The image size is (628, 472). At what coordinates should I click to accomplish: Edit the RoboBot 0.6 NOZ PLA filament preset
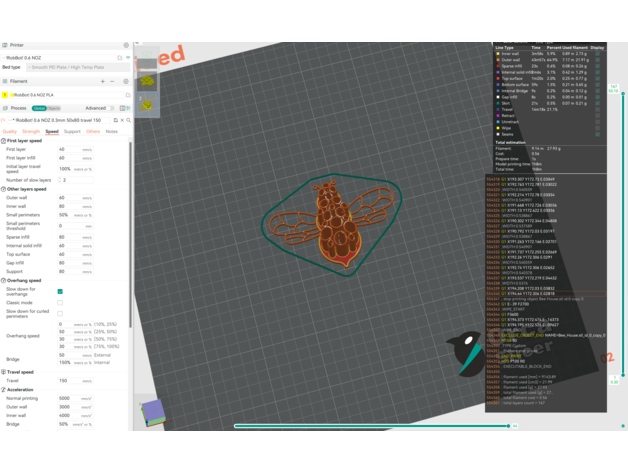[x=127, y=95]
